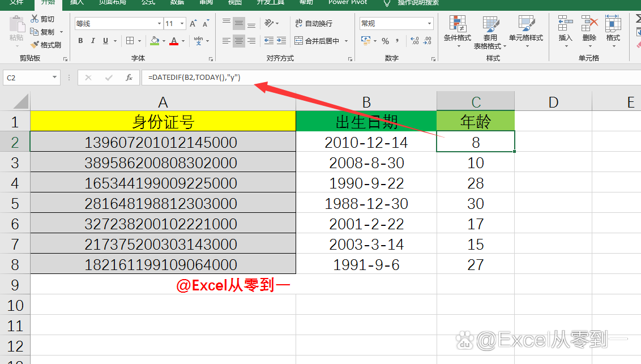Decrease font size with small A icon
Screen dimensions: 641x364
click(206, 24)
